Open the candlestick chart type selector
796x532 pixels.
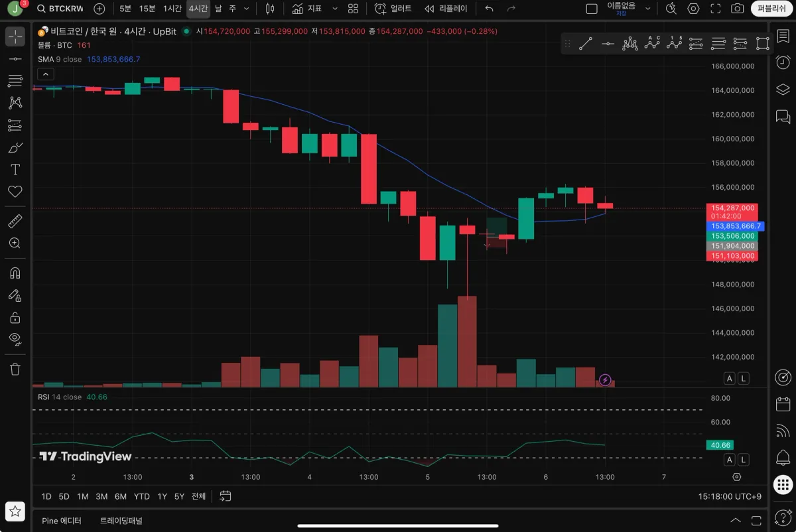(269, 9)
